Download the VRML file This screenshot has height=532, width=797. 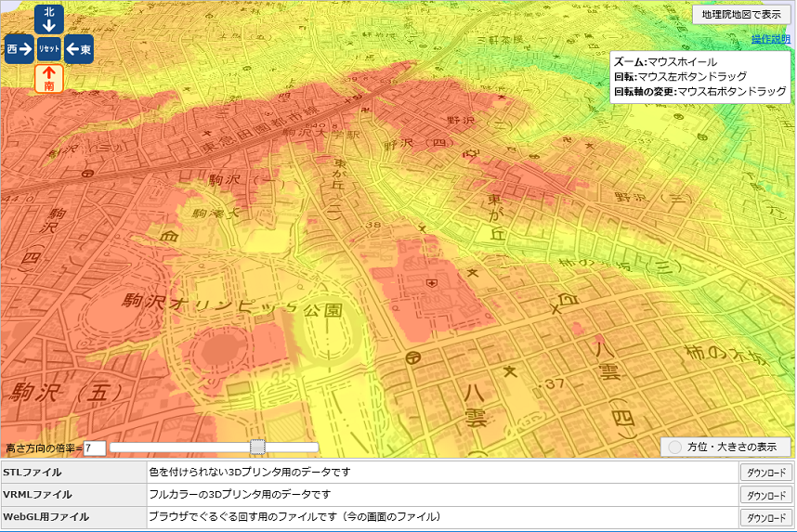(765, 495)
